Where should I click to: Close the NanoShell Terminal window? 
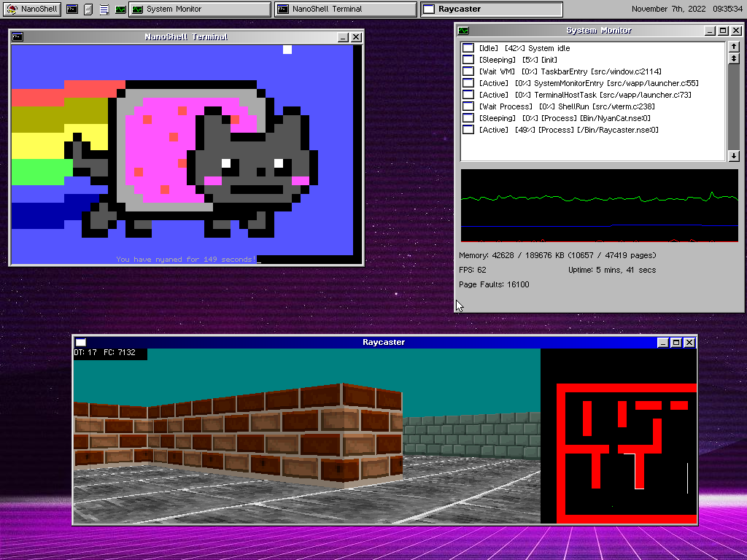pyautogui.click(x=356, y=37)
